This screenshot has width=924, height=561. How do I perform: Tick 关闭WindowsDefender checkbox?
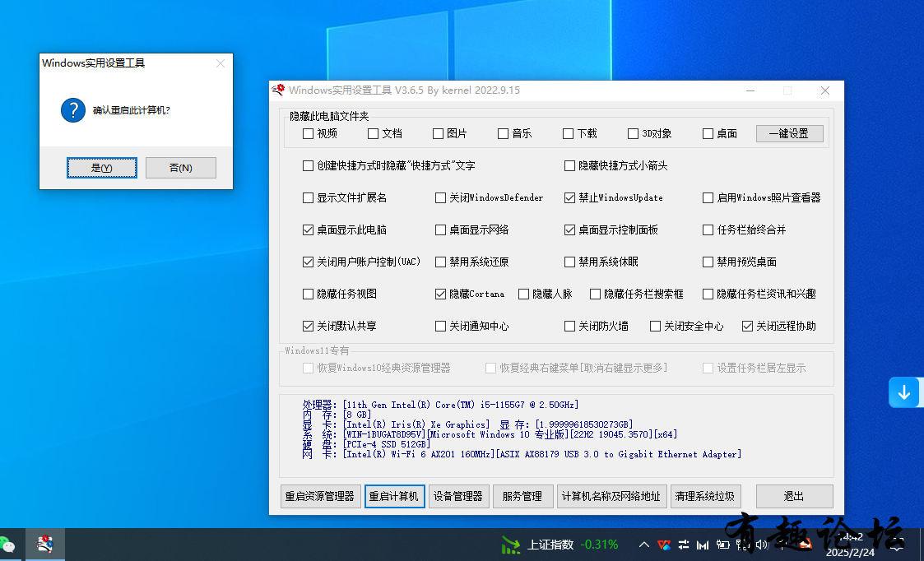point(440,198)
